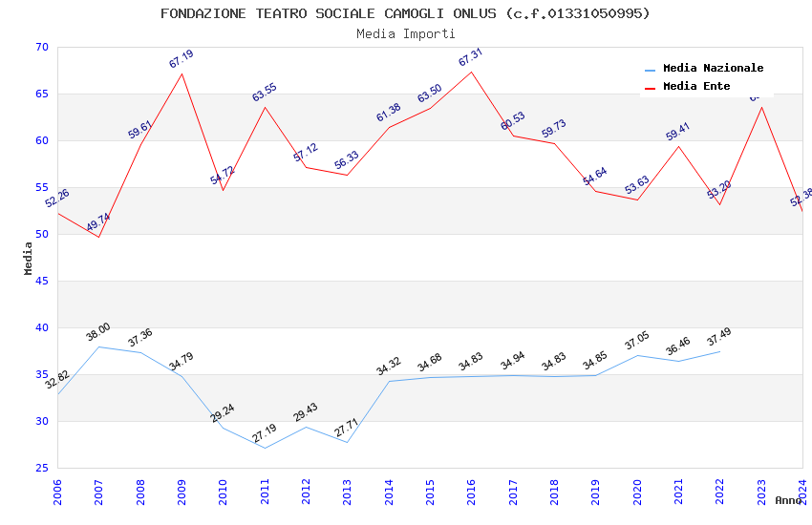Click the 27.71 data label
This screenshot has width=812, height=525.
(x=347, y=428)
